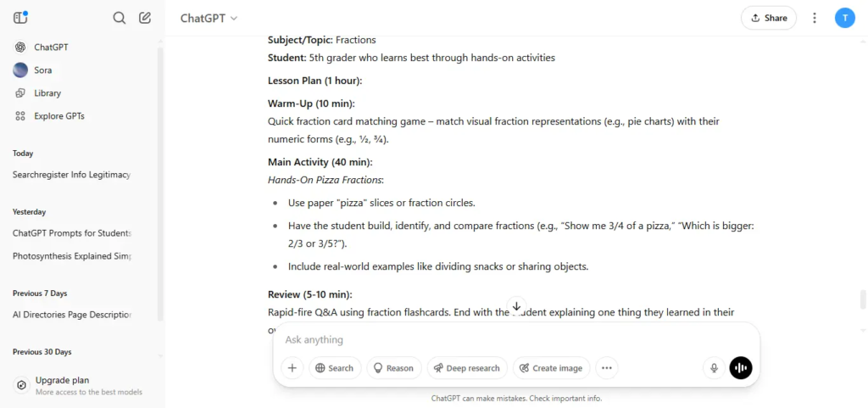Toggle Deep research in the composer
The height and width of the screenshot is (408, 868).
click(467, 368)
